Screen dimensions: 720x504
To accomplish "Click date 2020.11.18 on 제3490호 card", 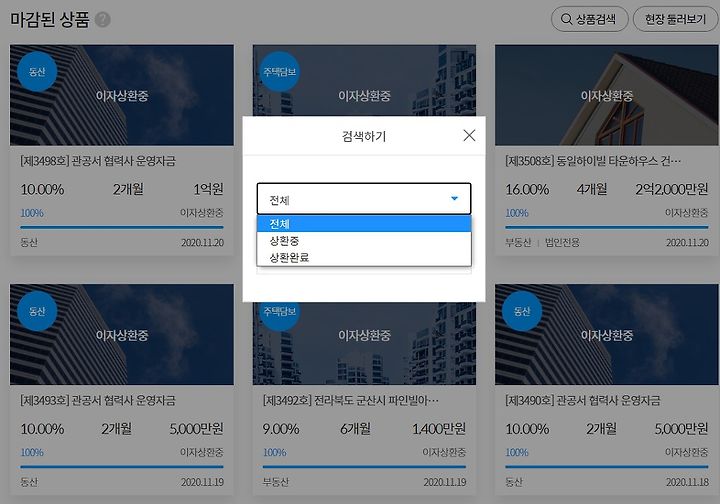I will click(x=687, y=482).
